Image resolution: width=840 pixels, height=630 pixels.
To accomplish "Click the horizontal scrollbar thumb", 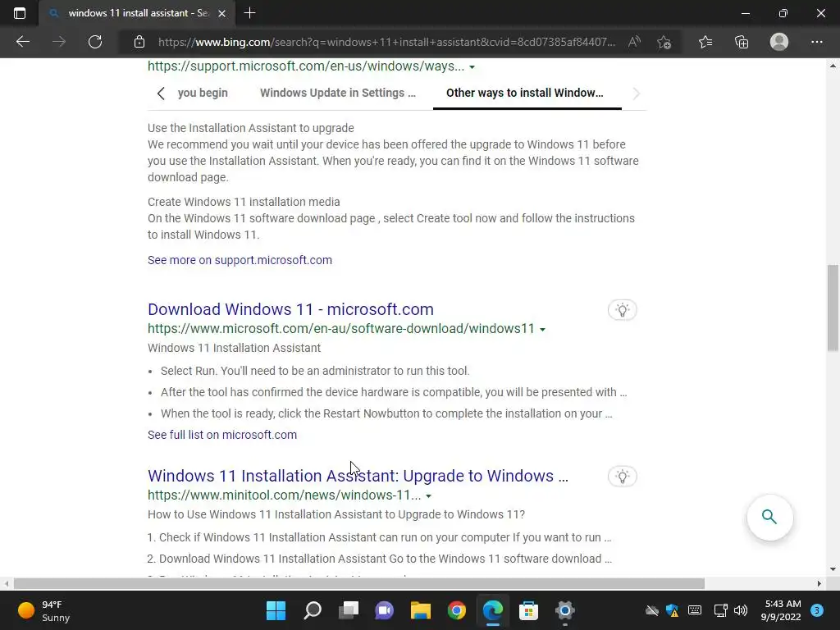I will coord(359,583).
